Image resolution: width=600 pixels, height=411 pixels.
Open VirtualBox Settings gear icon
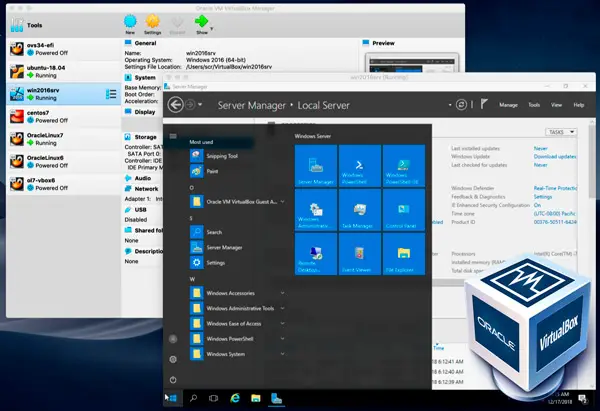pos(153,20)
